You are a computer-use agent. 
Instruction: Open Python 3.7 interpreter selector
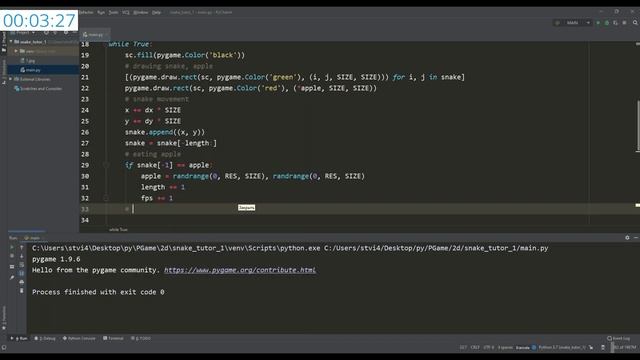coord(562,348)
